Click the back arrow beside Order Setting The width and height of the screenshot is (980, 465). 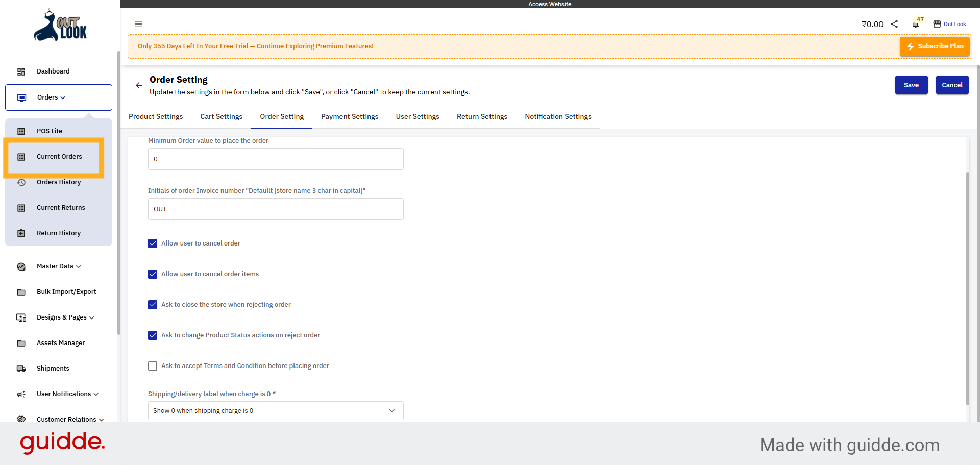[139, 85]
